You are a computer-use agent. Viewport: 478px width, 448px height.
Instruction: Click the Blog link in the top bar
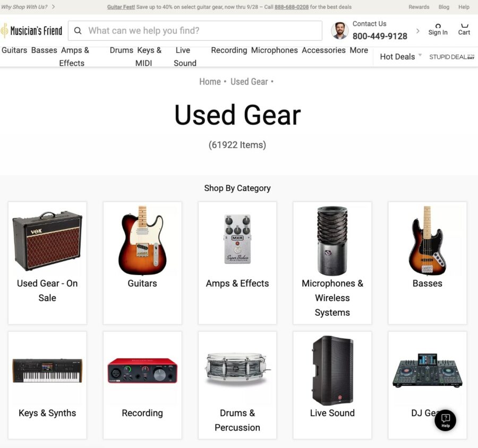444,7
